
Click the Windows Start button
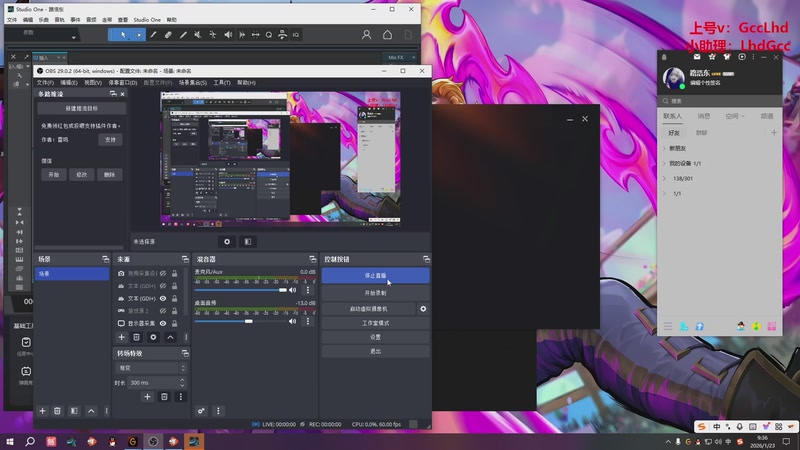pos(10,441)
